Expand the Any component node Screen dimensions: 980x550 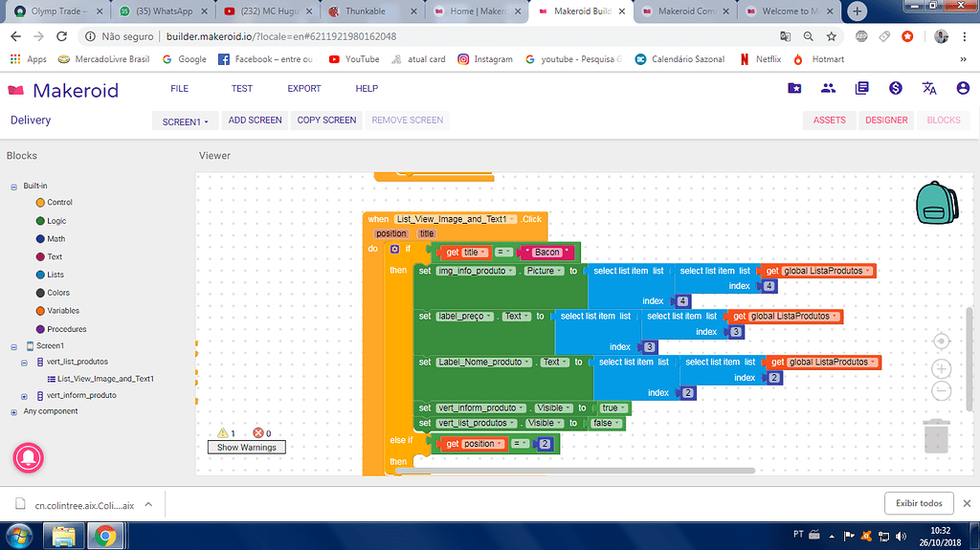pos(14,412)
